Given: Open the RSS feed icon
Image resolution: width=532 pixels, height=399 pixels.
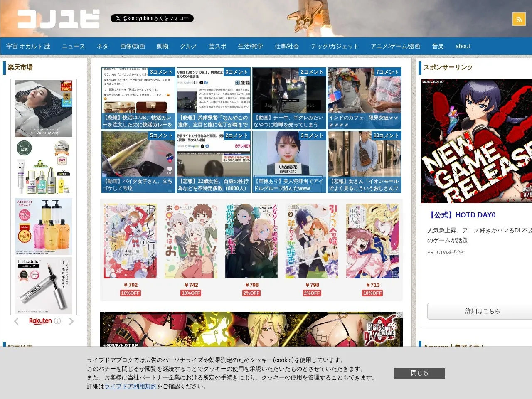Looking at the screenshot, I should [x=519, y=19].
